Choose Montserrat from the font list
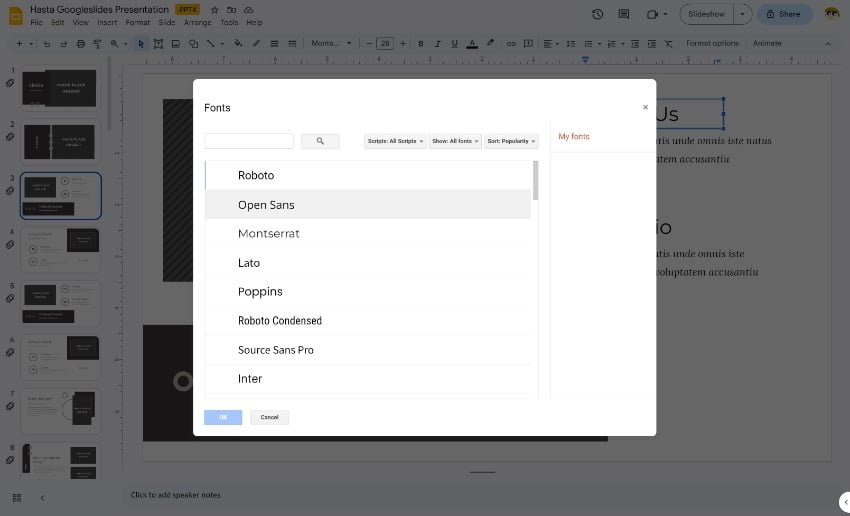The image size is (850, 516). click(x=269, y=234)
